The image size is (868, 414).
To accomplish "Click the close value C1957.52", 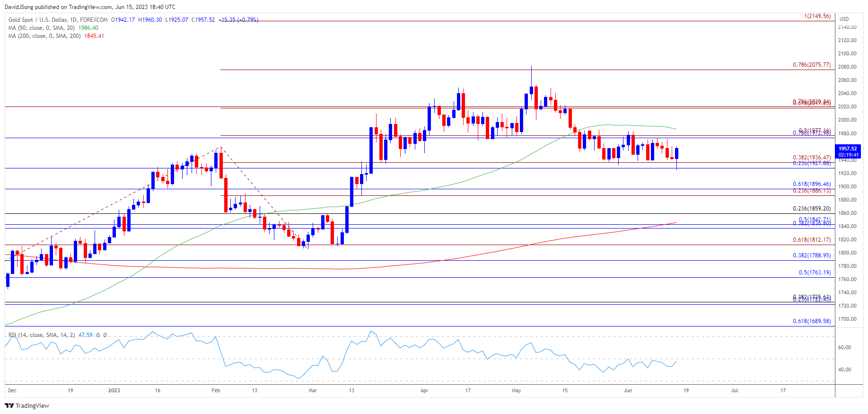I will click(203, 20).
